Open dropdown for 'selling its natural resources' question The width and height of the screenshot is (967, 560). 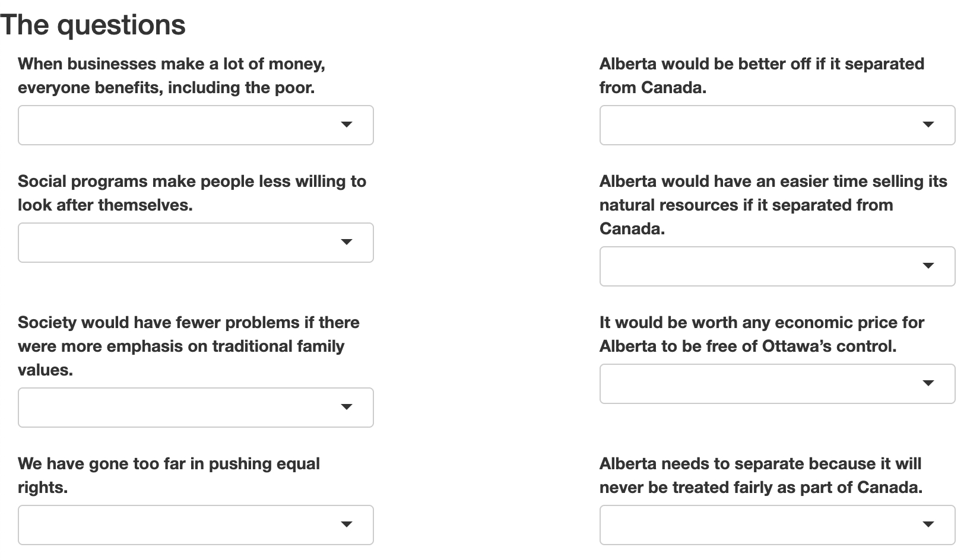tap(777, 266)
